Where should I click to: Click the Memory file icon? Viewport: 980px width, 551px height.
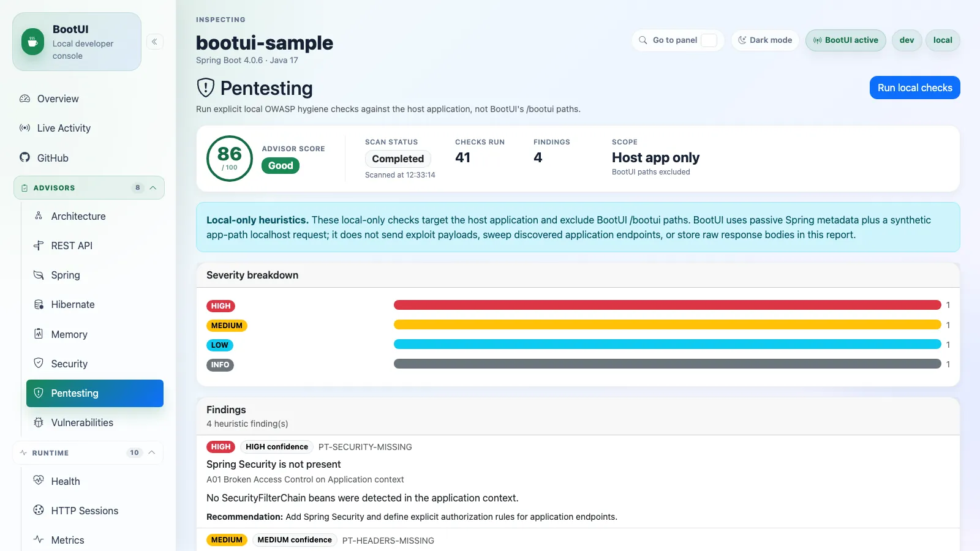[x=39, y=334]
